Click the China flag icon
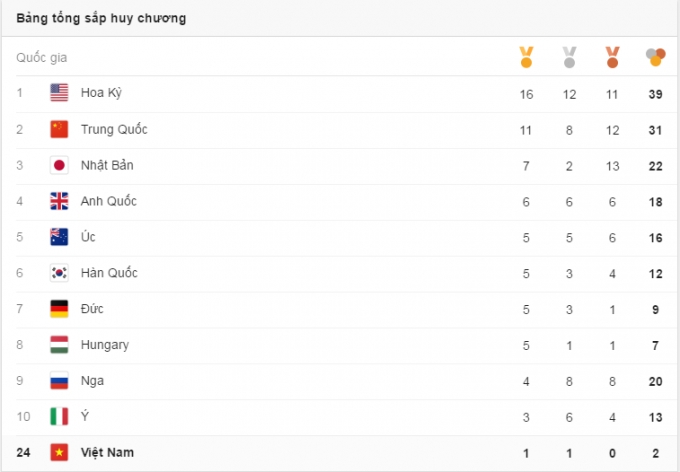This screenshot has height=472, width=680. click(60, 129)
